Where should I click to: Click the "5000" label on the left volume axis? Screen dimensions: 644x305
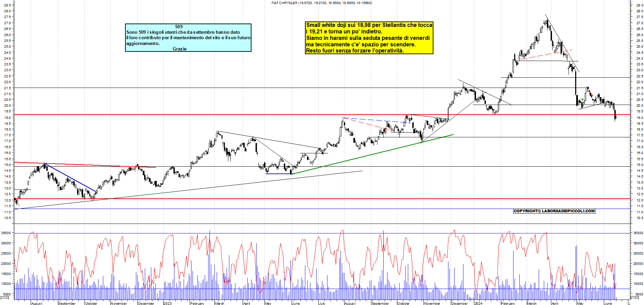pyautogui.click(x=7, y=294)
